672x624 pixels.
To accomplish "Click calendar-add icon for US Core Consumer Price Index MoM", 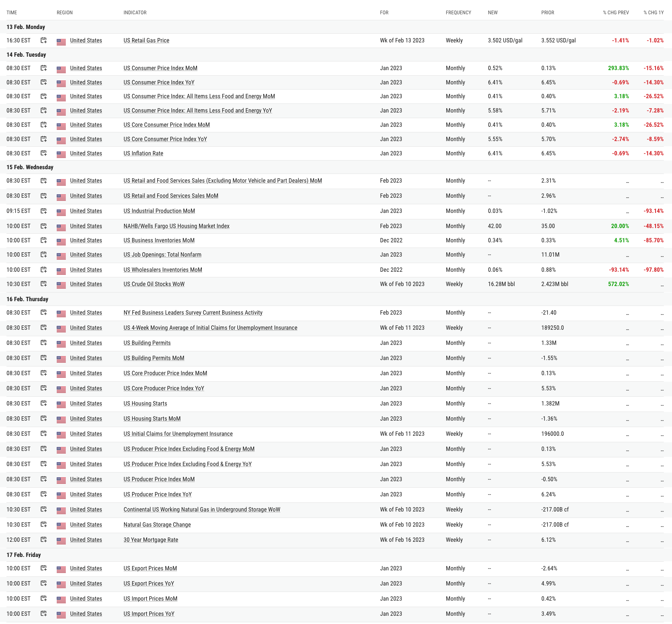I will pos(44,125).
